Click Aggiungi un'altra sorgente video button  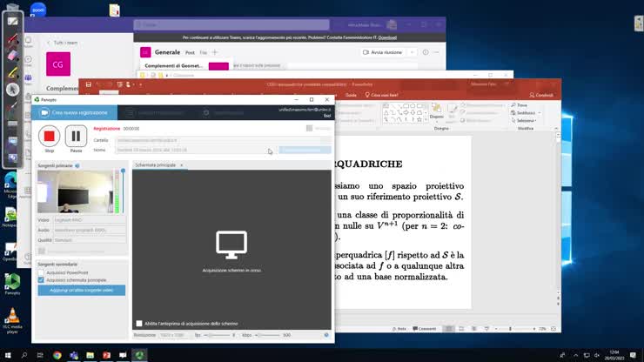pos(81,290)
